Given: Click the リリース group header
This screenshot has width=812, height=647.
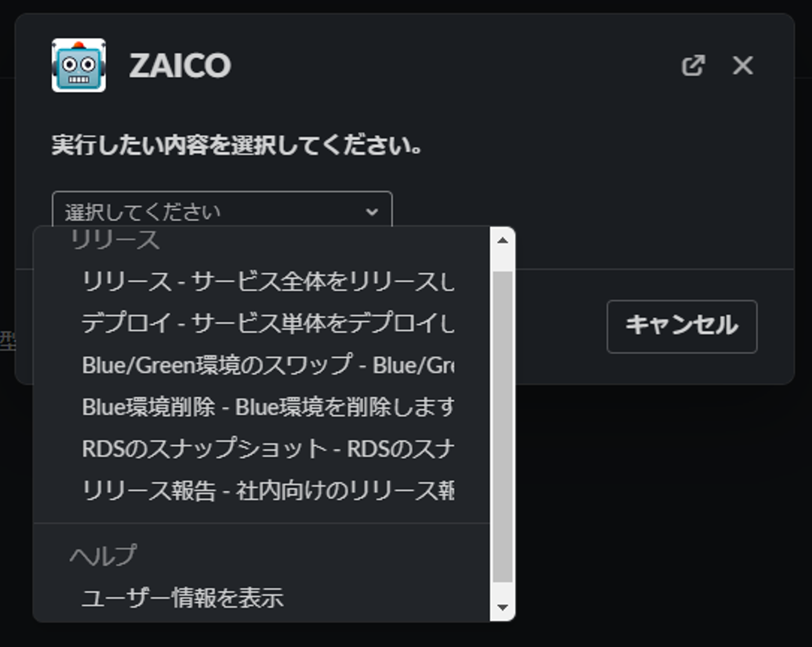Looking at the screenshot, I should point(115,240).
